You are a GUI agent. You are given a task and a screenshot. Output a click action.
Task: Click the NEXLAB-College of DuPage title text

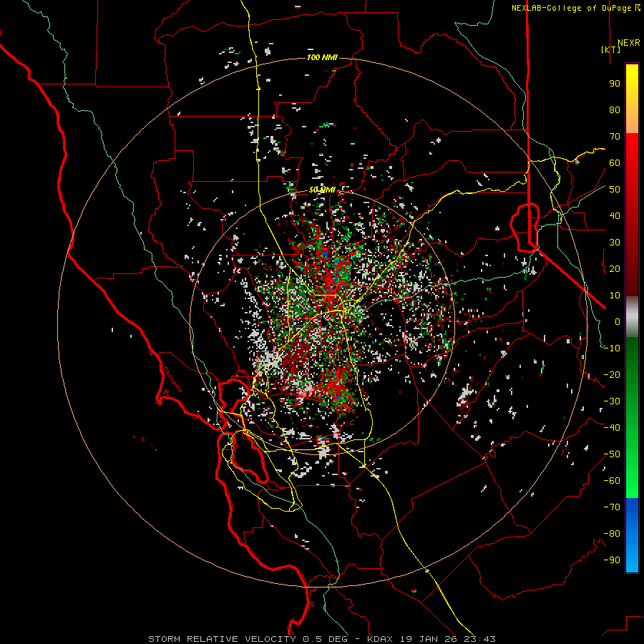pos(576,8)
